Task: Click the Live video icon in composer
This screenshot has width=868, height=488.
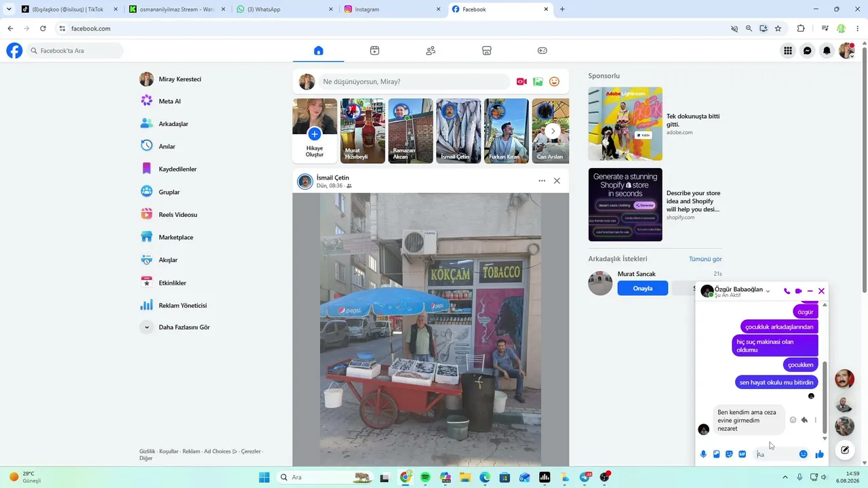Action: (521, 82)
